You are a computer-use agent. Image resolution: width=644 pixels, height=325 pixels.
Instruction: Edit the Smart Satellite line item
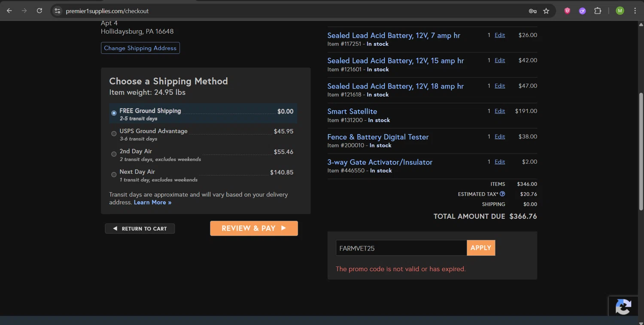500,111
